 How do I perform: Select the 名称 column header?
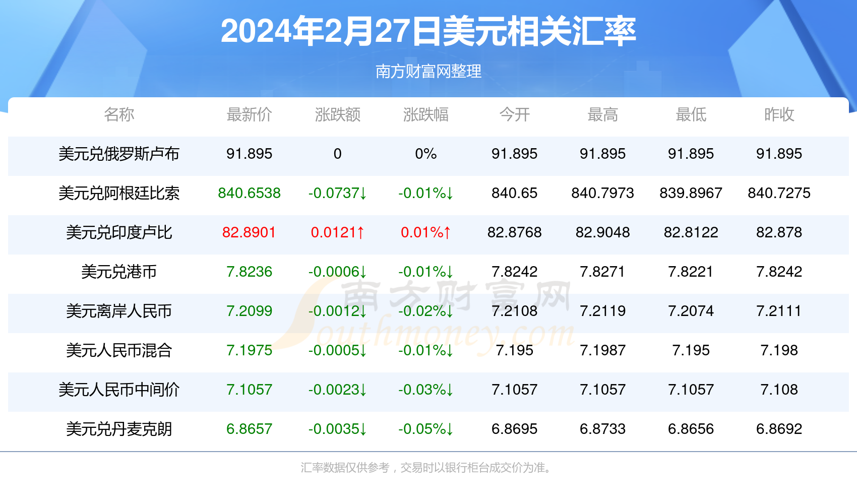click(x=119, y=114)
